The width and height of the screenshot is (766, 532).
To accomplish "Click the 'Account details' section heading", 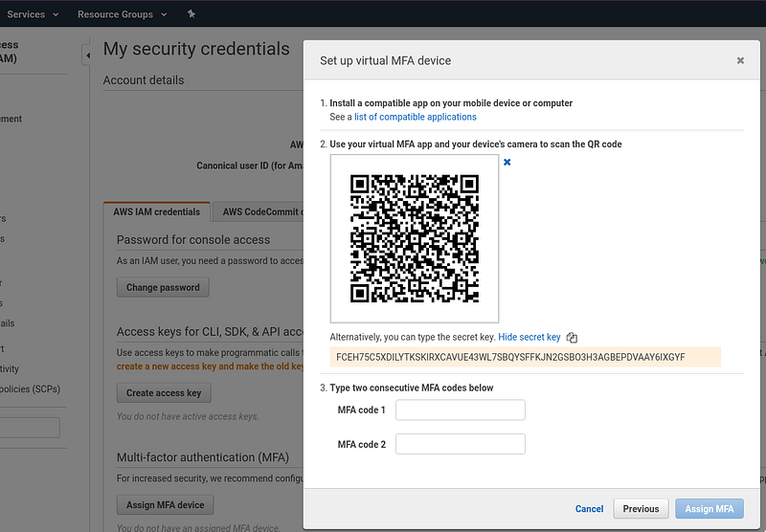I will [144, 80].
